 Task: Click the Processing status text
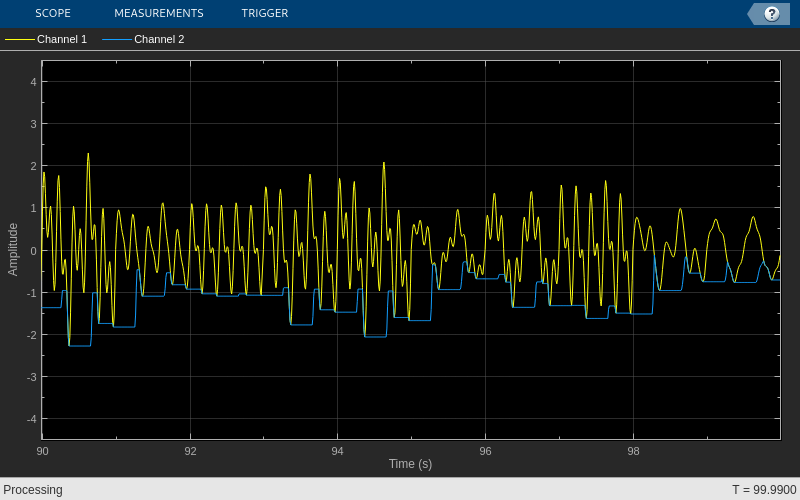(33, 490)
